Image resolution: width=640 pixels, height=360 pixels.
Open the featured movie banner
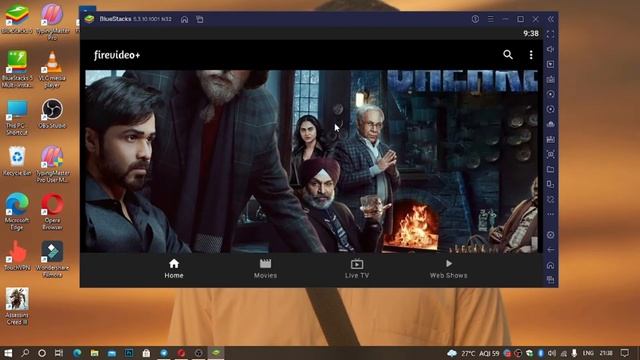[x=311, y=161]
